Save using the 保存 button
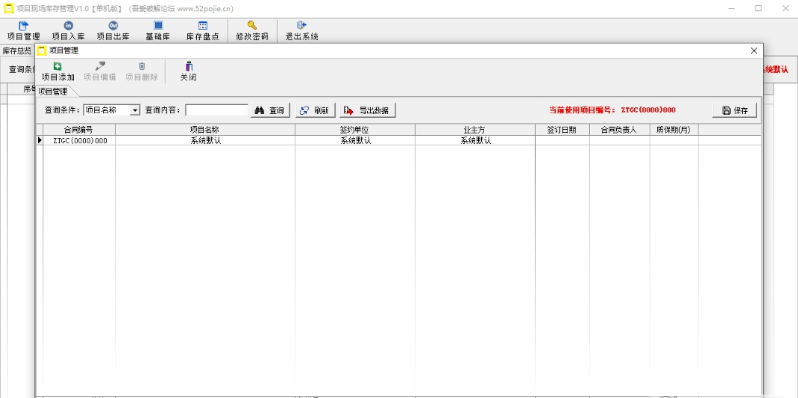Image resolution: width=798 pixels, height=398 pixels. click(x=734, y=110)
